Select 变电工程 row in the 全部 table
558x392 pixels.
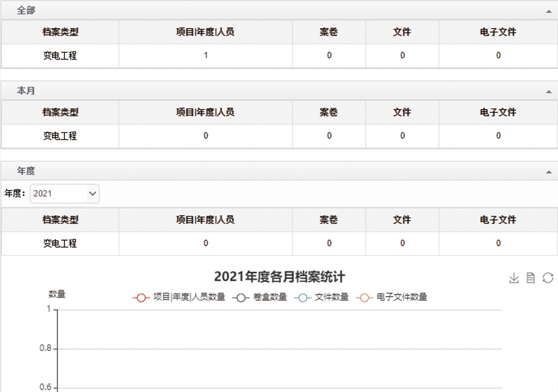[60, 56]
